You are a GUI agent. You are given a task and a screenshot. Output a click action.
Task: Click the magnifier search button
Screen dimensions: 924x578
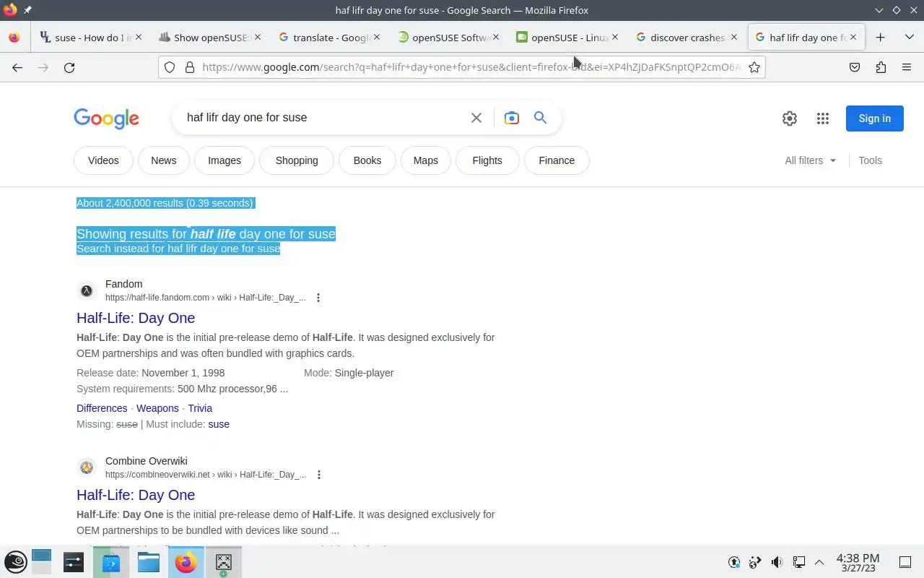coord(540,118)
